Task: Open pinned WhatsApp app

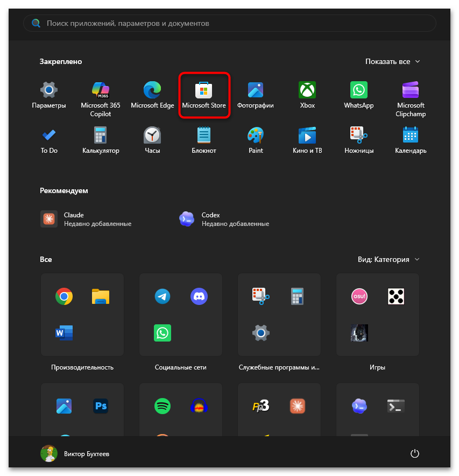Action: point(359,96)
